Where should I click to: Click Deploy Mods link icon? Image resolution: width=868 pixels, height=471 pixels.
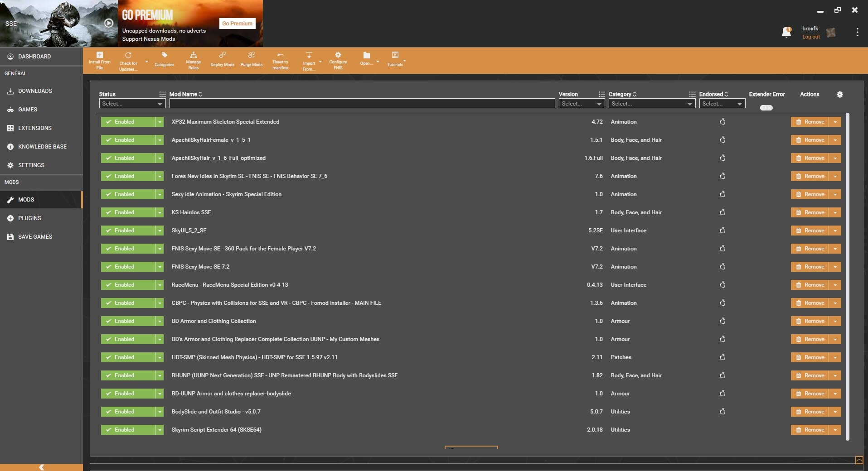[222, 55]
